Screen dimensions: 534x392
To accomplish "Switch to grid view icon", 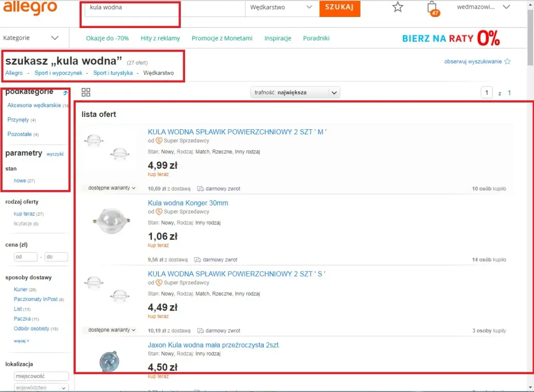I will [86, 92].
